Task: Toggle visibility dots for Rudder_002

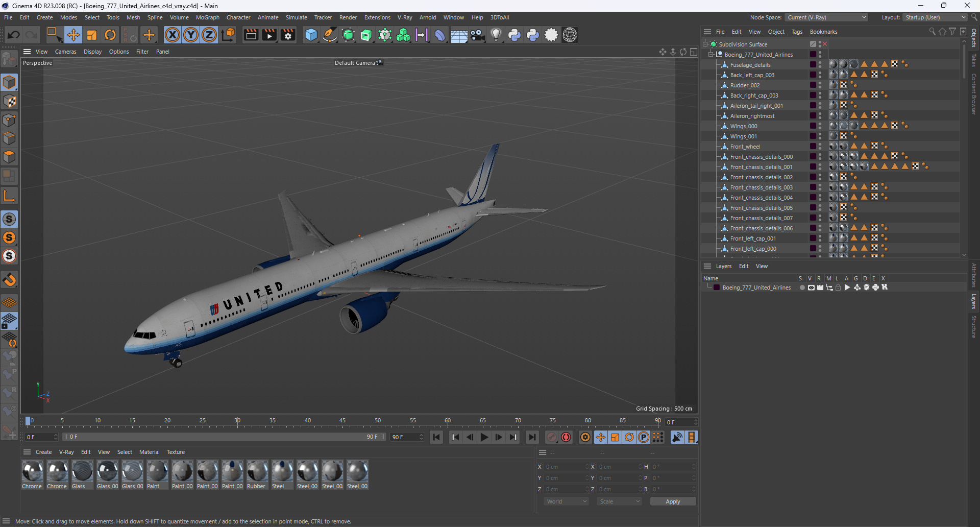Action: click(820, 85)
